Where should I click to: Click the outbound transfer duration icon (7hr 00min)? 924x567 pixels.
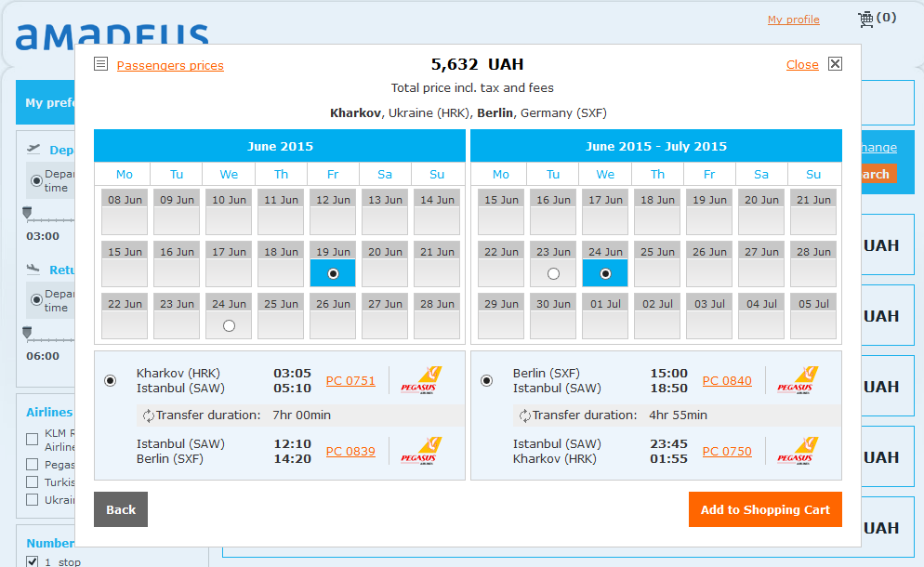[x=148, y=415]
